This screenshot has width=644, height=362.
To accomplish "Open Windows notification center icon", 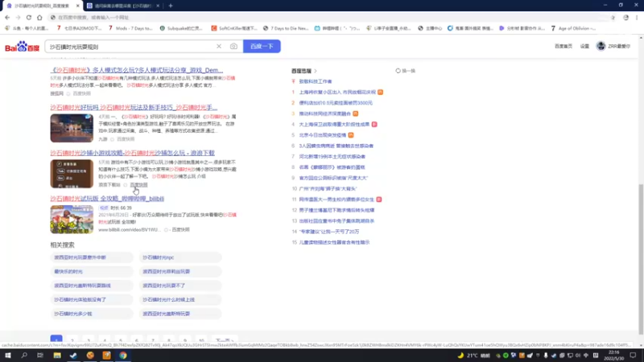I will pos(633,356).
